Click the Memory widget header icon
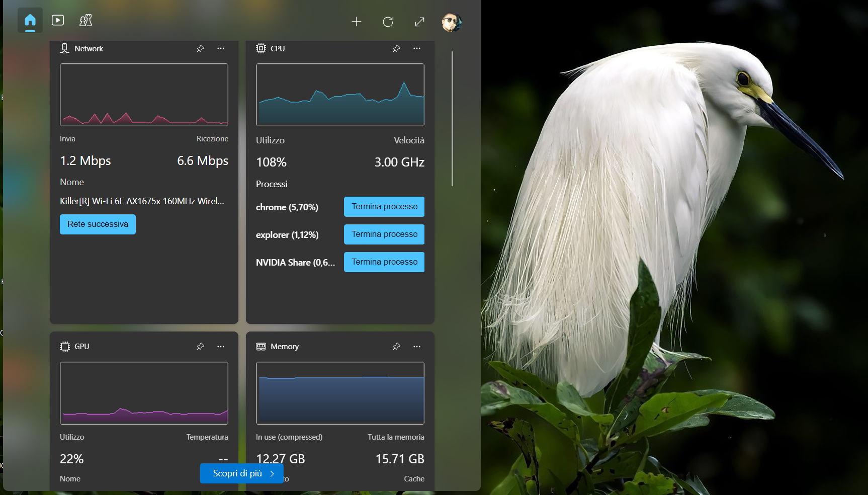The width and height of the screenshot is (868, 495). coord(261,346)
